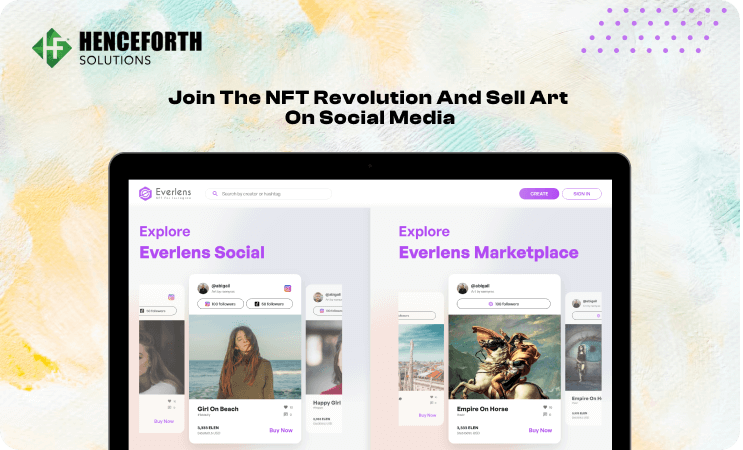
Task: Open the abigail avatar on Empire On Horse card
Action: tap(462, 288)
